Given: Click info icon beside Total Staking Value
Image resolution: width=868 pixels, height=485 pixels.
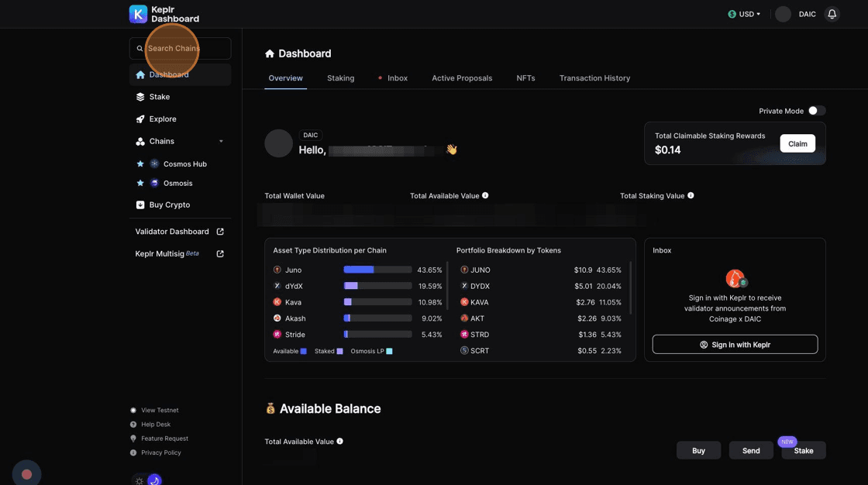Looking at the screenshot, I should click(x=691, y=196).
